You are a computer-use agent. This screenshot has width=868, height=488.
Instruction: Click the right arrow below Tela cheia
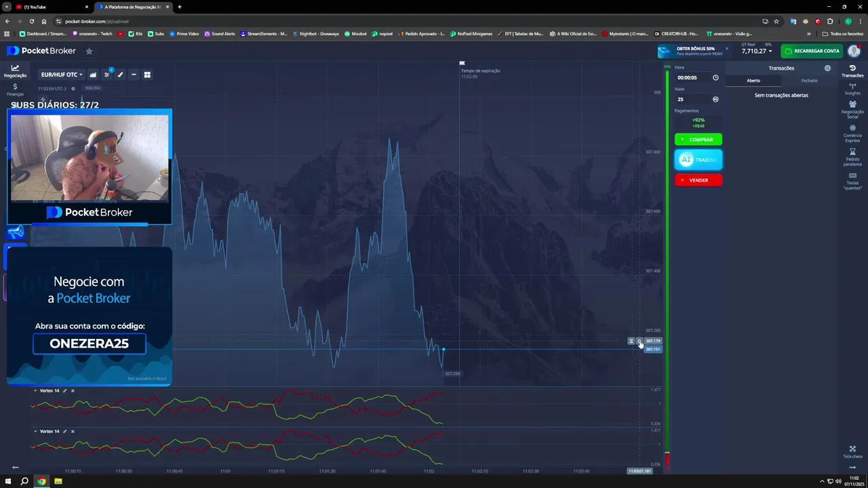[x=852, y=468]
